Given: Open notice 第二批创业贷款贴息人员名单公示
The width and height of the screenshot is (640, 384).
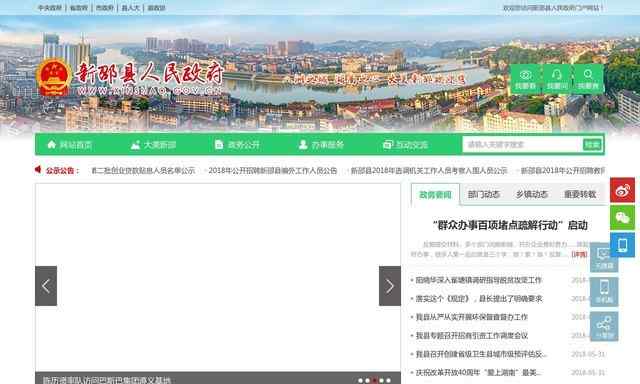Looking at the screenshot, I should click(142, 171).
